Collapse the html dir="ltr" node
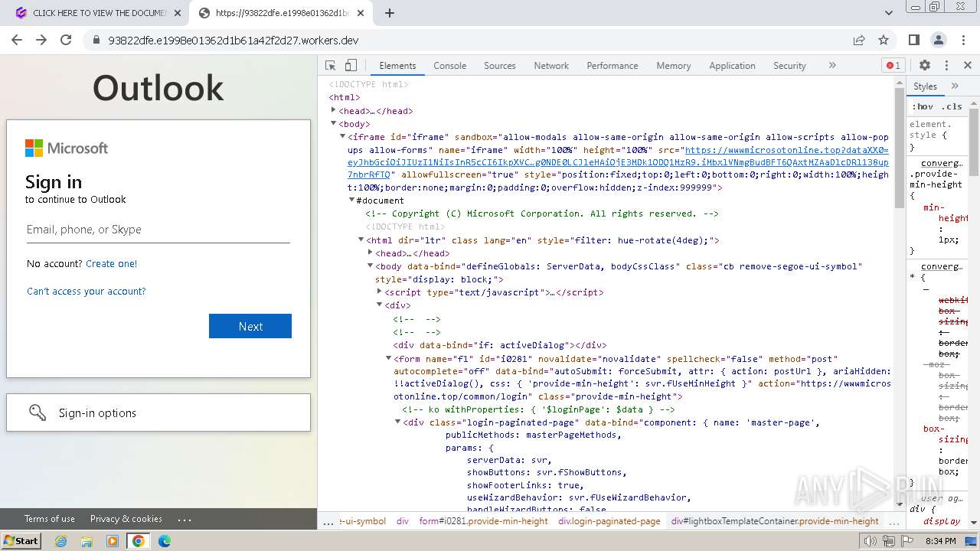 (361, 240)
